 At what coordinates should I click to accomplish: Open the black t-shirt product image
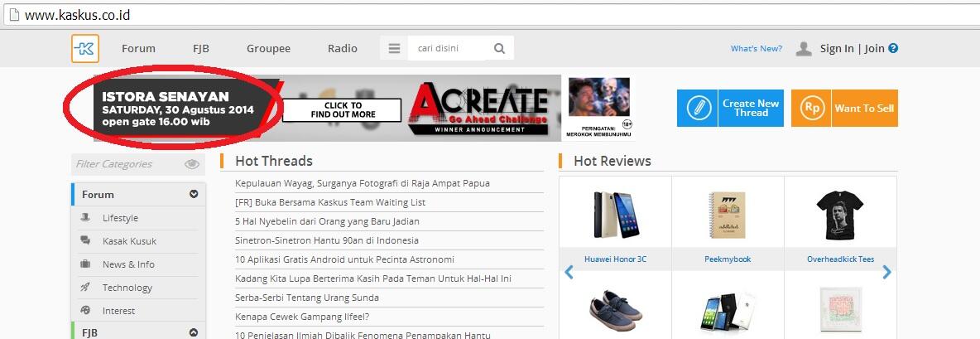coord(840,215)
